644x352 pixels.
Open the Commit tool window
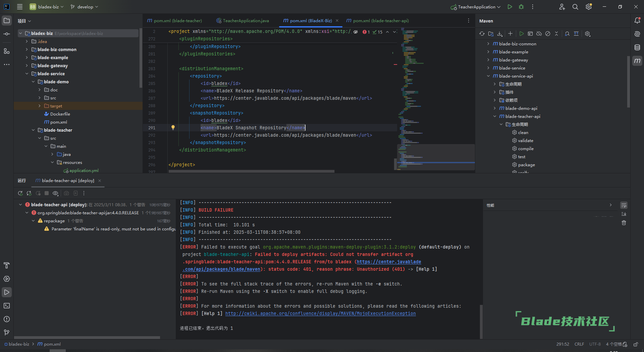pos(7,34)
